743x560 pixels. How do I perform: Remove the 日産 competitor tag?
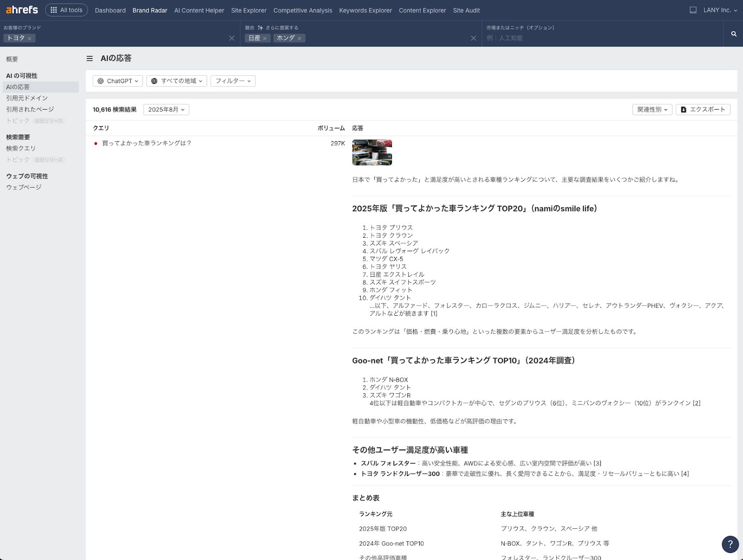coord(265,39)
